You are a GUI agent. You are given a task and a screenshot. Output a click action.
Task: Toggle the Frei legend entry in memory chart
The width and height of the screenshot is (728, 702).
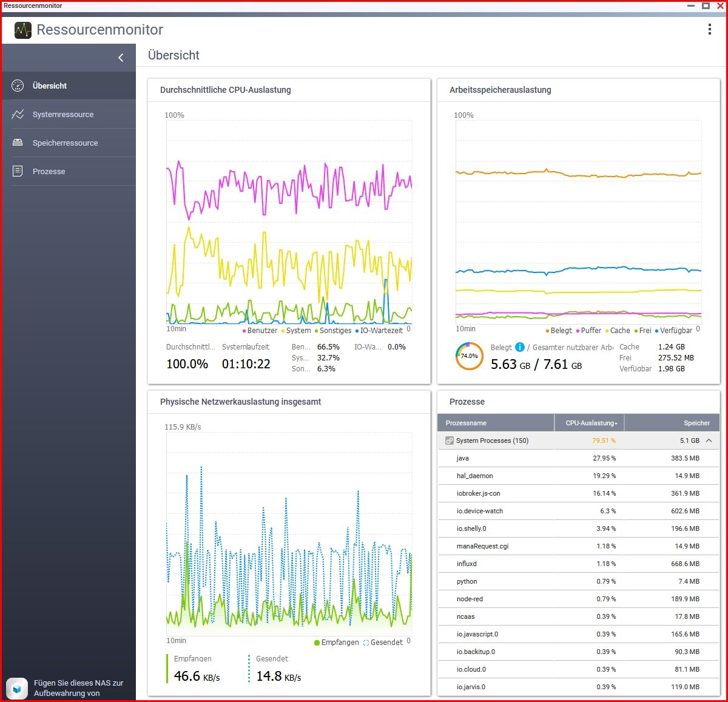click(x=642, y=331)
